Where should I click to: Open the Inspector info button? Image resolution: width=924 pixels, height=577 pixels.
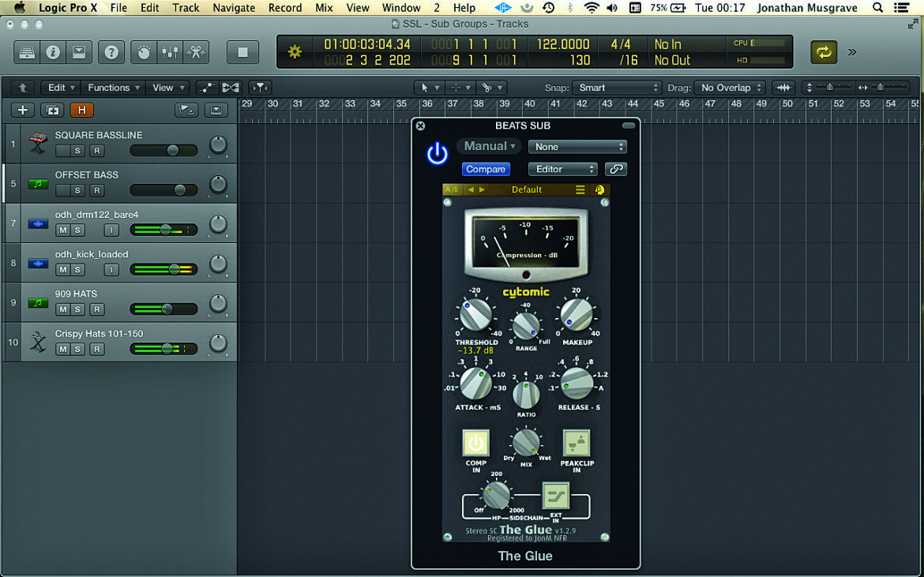(53, 52)
